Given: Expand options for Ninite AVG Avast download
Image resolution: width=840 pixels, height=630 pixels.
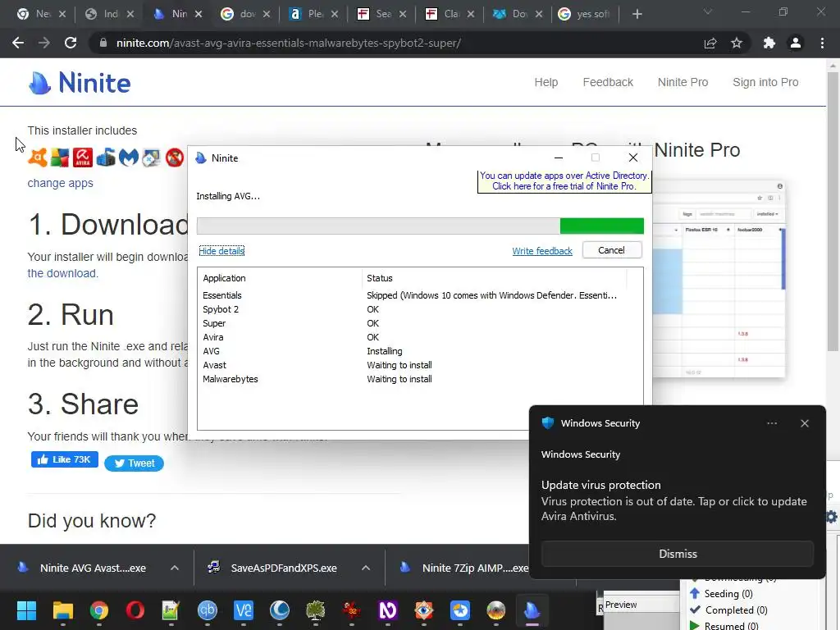Looking at the screenshot, I should [x=175, y=568].
